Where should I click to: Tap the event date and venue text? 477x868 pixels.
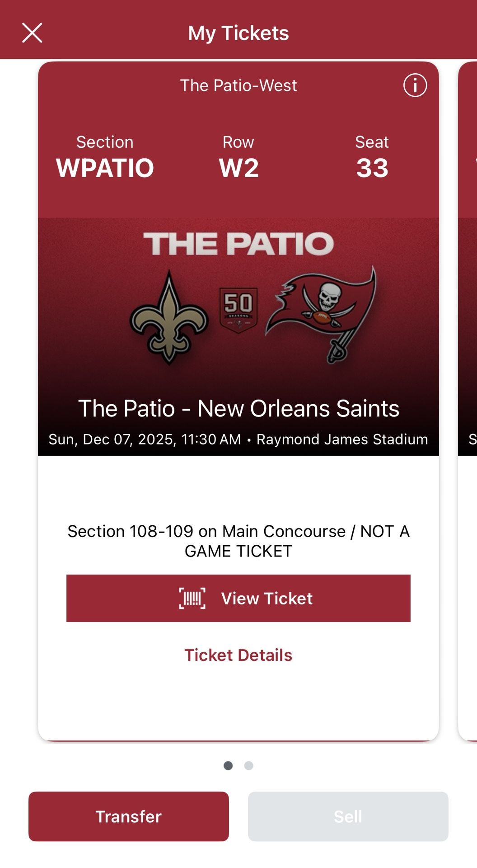coord(238,439)
